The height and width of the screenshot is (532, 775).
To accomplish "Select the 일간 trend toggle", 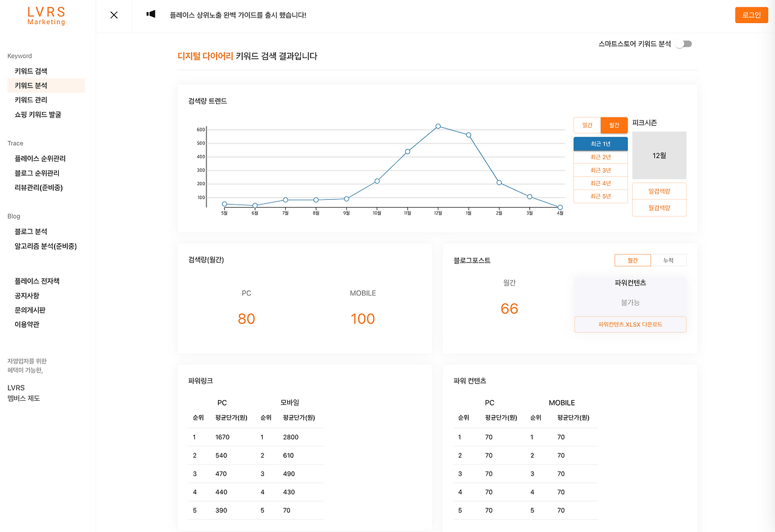I will pos(587,125).
